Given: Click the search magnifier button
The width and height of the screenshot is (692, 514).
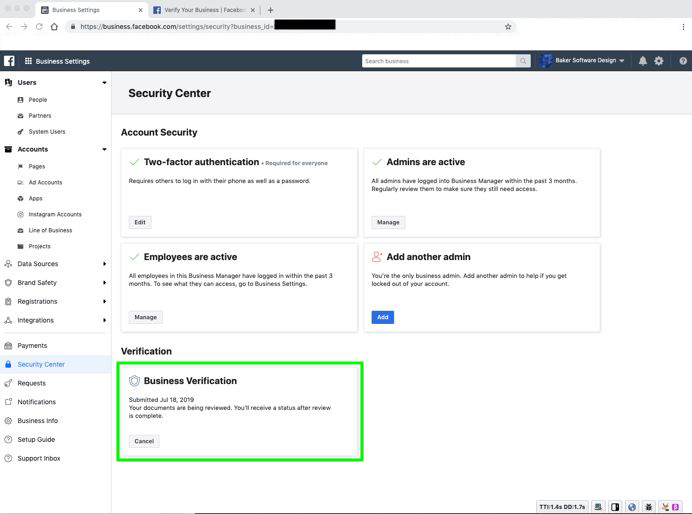Looking at the screenshot, I should pyautogui.click(x=523, y=61).
